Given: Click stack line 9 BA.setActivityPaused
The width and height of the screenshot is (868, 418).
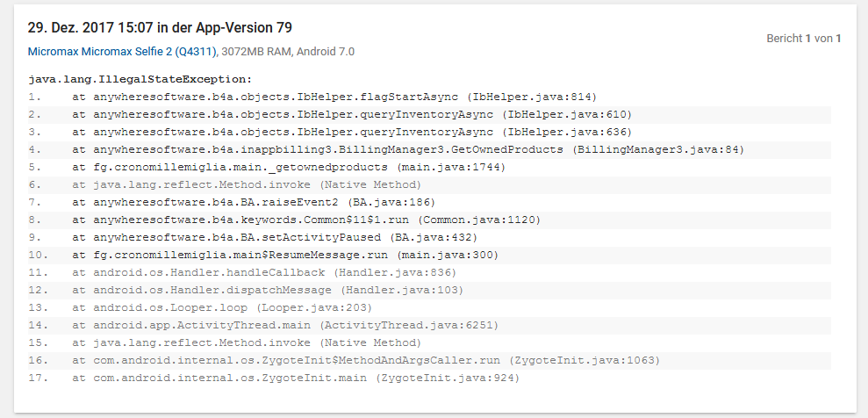Looking at the screenshot, I should click(x=429, y=237).
